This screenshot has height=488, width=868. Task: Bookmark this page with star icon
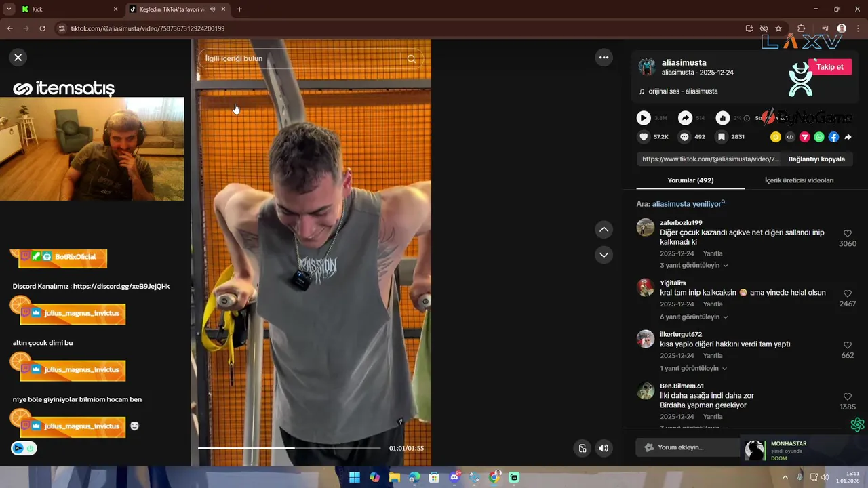[x=778, y=28]
